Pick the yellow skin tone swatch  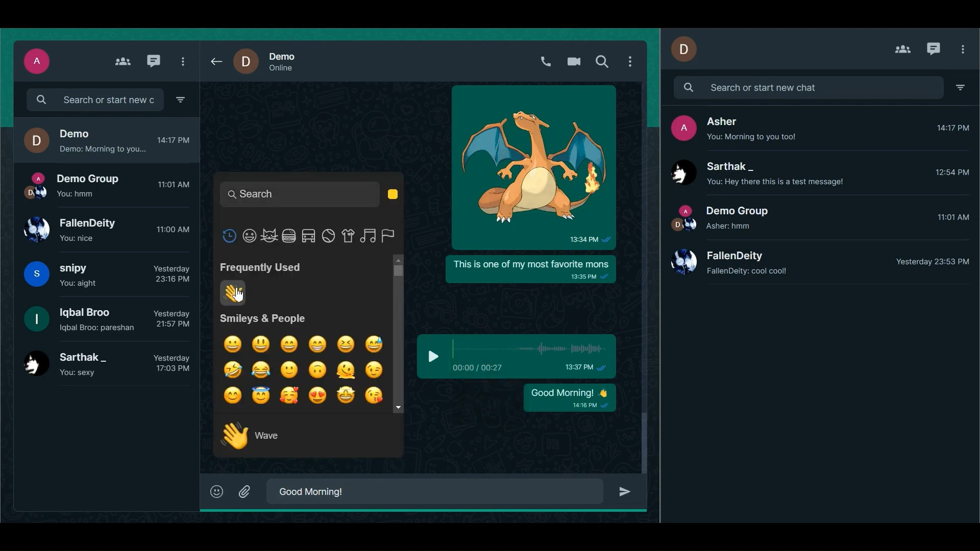coord(393,194)
